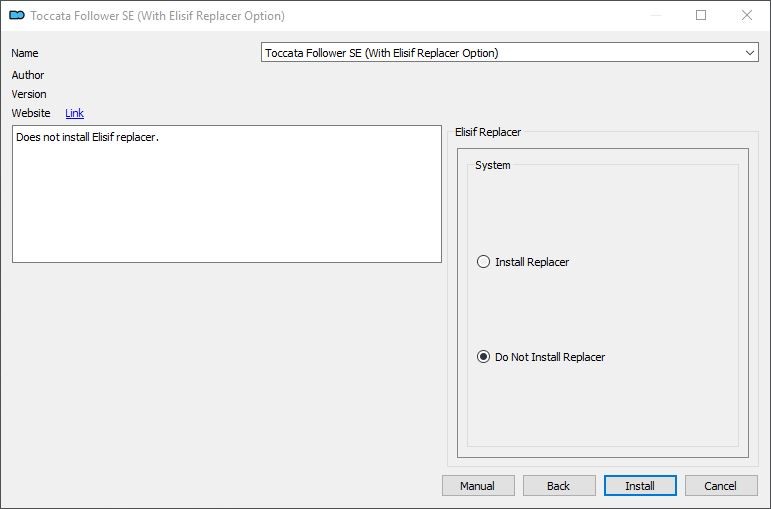Go Back to the previous installer step
The image size is (771, 509).
(x=559, y=486)
